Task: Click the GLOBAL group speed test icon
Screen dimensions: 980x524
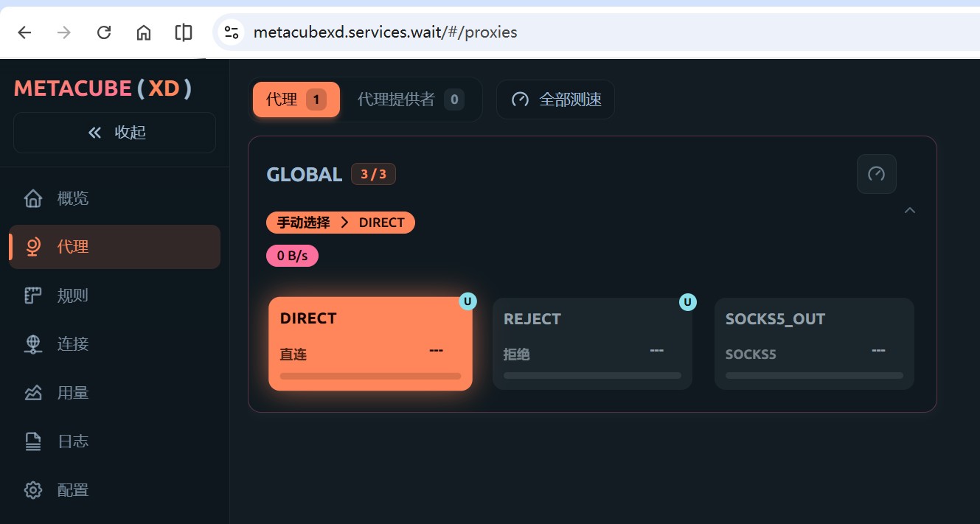Action: point(876,174)
